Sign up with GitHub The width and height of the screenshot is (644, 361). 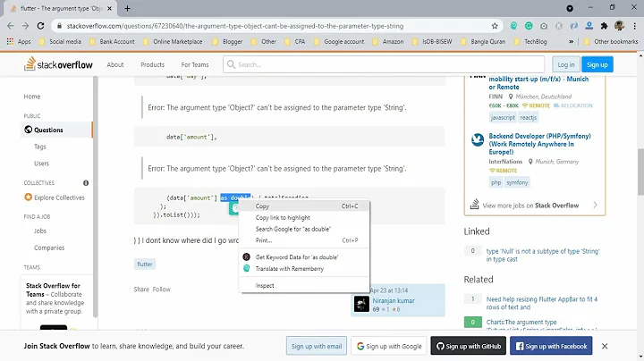point(469,346)
